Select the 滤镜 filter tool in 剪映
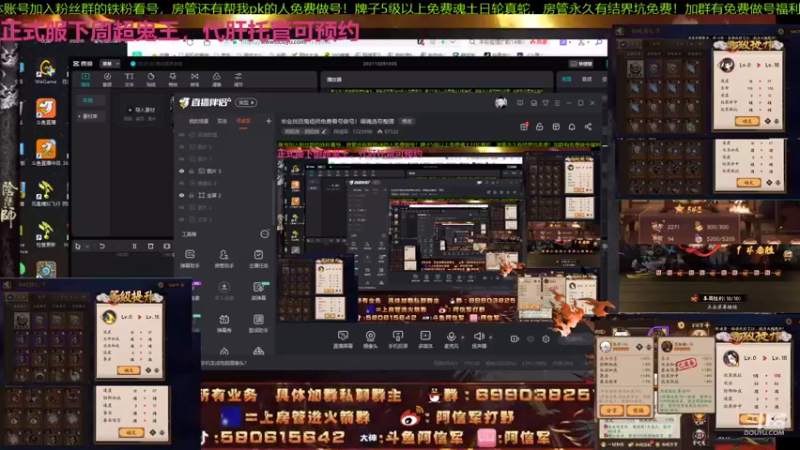The width and height of the screenshot is (800, 450). (216, 79)
